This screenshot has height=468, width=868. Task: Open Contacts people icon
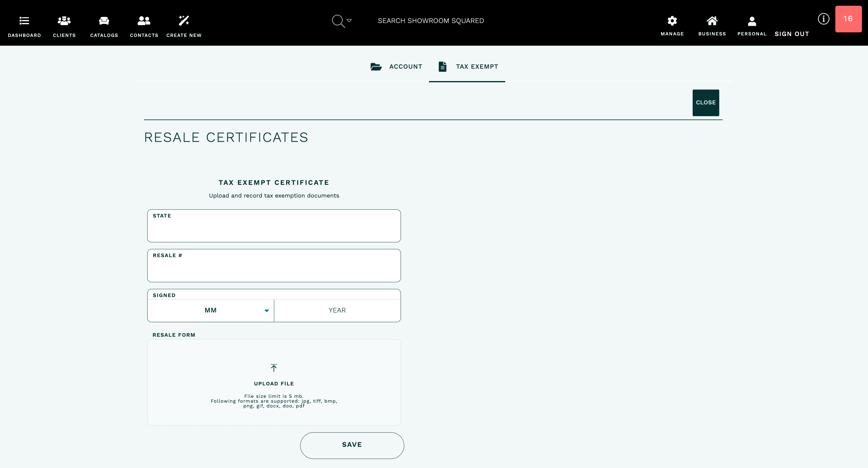coord(144,21)
